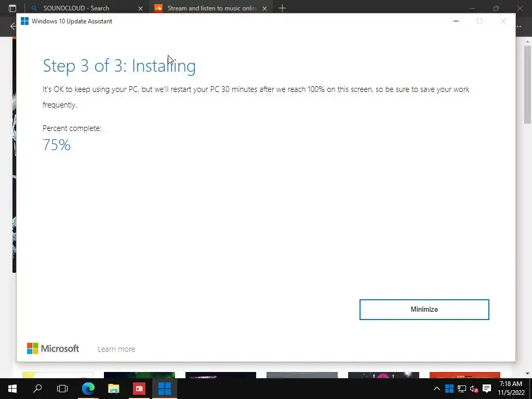
Task: Click the Step 3 of 3: Installing heading
Action: point(119,66)
